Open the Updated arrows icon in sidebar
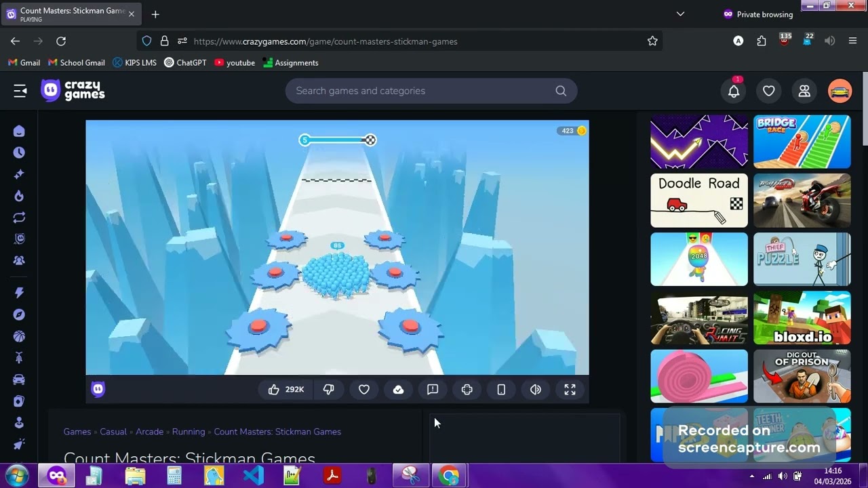 pyautogui.click(x=19, y=217)
